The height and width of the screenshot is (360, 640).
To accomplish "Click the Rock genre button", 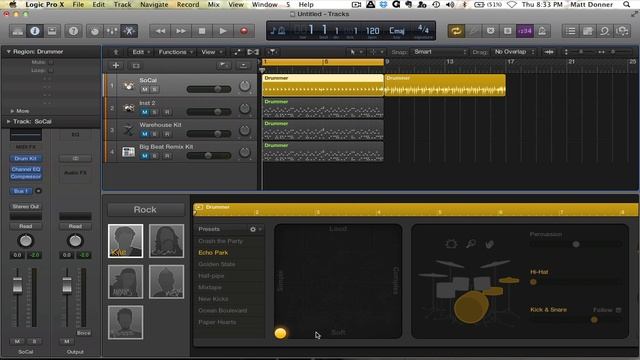I will [x=145, y=210].
